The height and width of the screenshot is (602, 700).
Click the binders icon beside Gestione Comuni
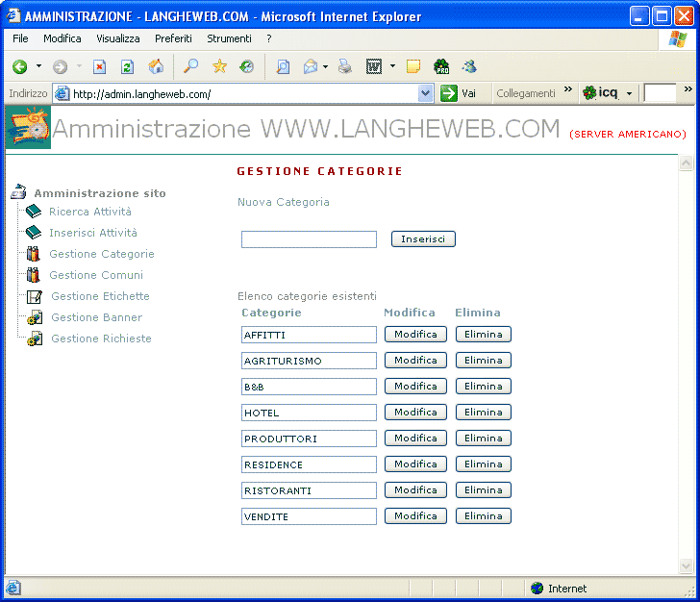click(x=33, y=275)
